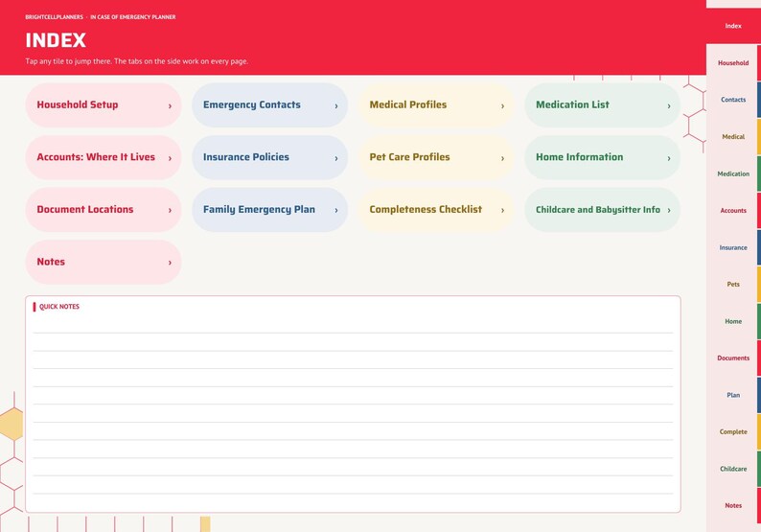
Task: Click the INDEX page title
Action: pos(56,40)
